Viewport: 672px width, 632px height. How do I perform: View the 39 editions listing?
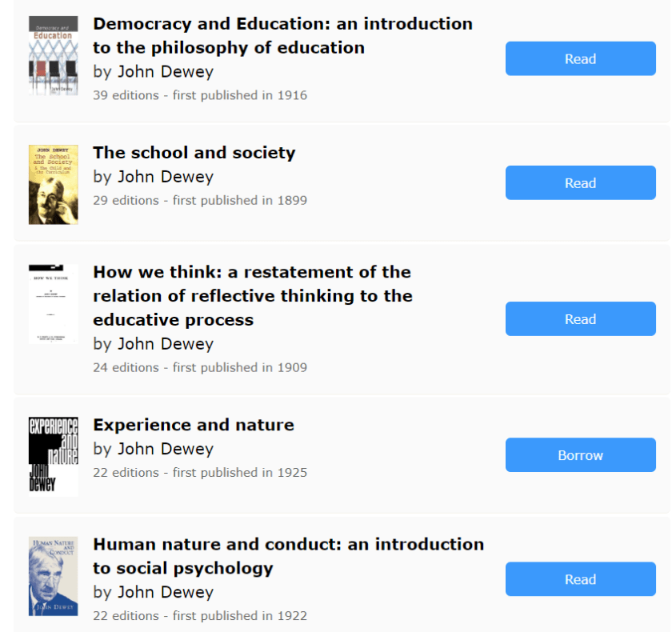point(126,95)
